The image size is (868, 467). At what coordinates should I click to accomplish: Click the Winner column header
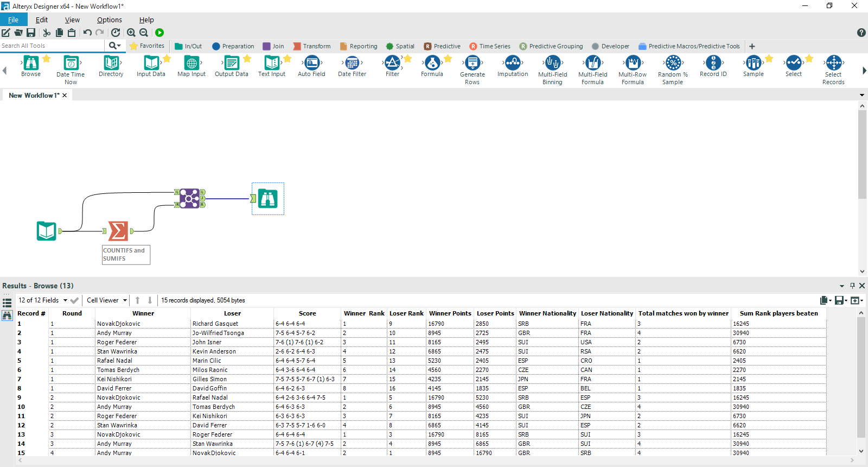(x=143, y=313)
